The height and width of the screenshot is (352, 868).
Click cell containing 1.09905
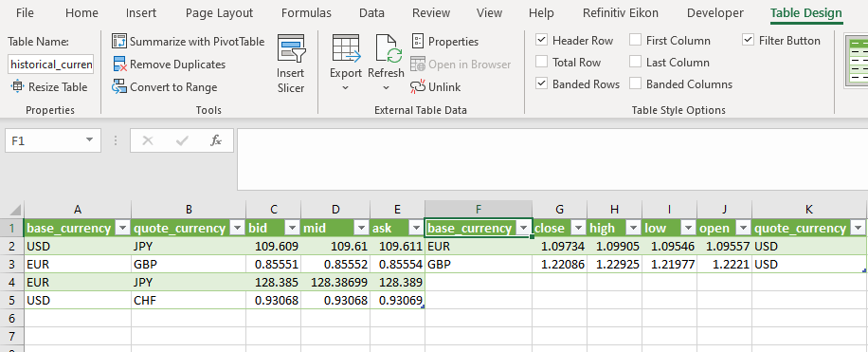coord(614,246)
